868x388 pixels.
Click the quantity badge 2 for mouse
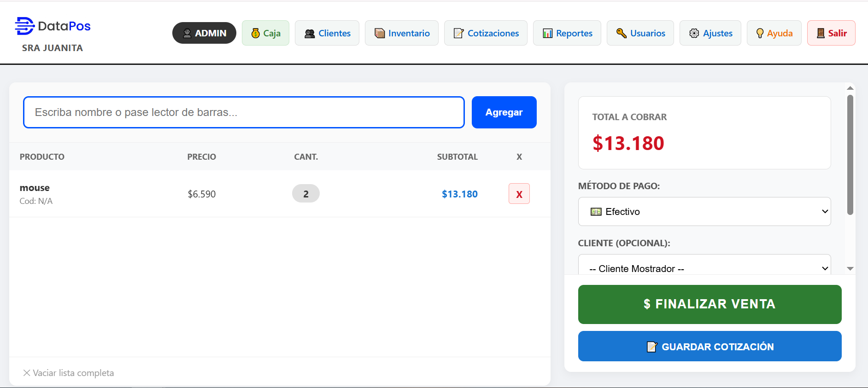306,194
